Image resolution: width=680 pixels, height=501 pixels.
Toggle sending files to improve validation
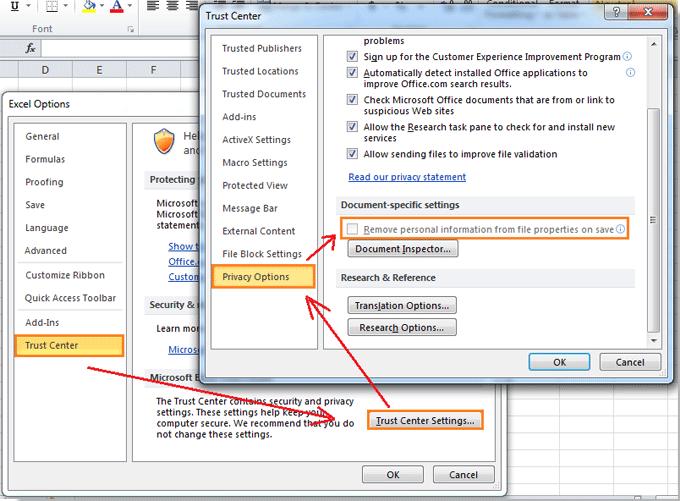tap(352, 154)
